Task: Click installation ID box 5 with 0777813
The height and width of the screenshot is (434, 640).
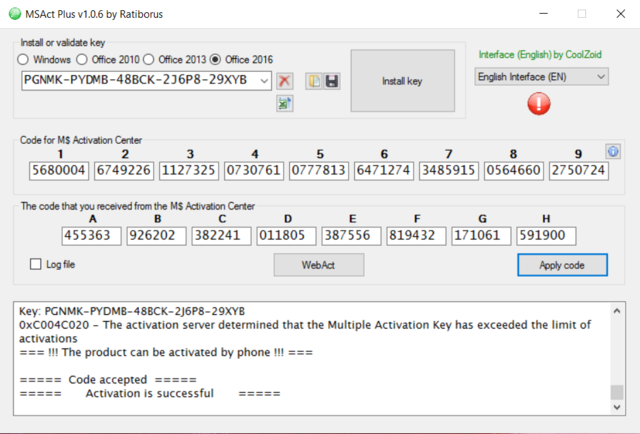Action: [319, 171]
